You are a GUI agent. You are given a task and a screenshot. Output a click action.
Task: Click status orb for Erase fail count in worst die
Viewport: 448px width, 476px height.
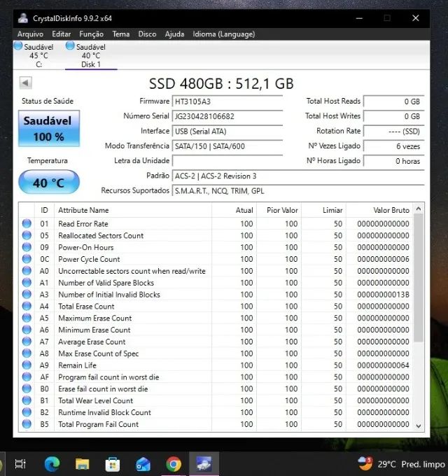(27, 388)
